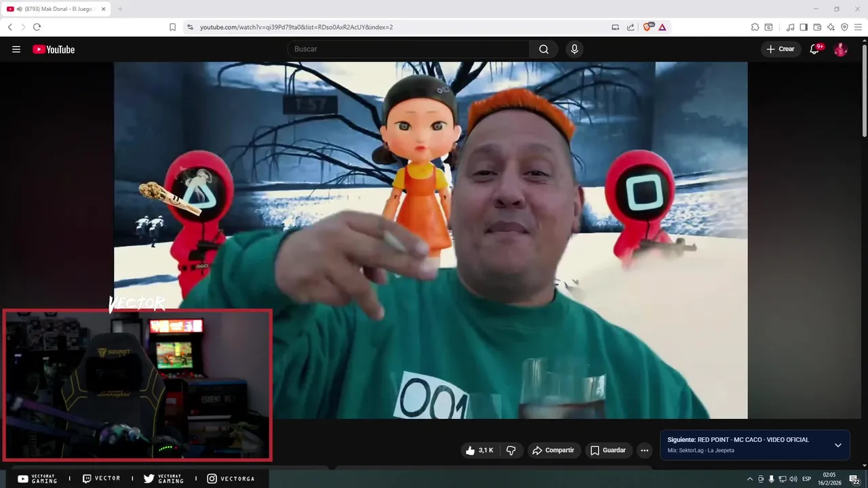Open the YouTube guide hamburger menu
Viewport: 868px width, 488px height.
click(16, 49)
